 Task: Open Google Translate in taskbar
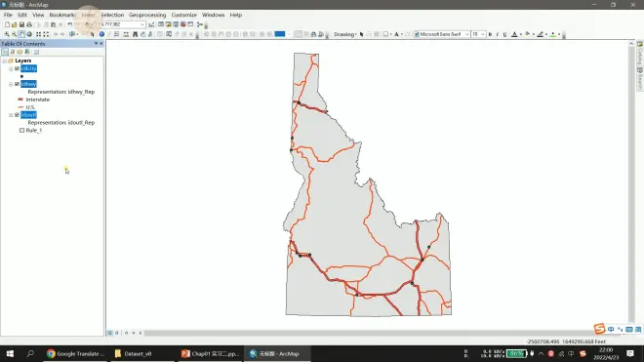pos(76,353)
